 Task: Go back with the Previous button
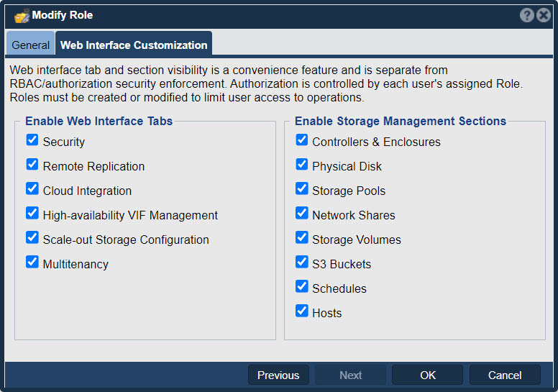click(278, 375)
